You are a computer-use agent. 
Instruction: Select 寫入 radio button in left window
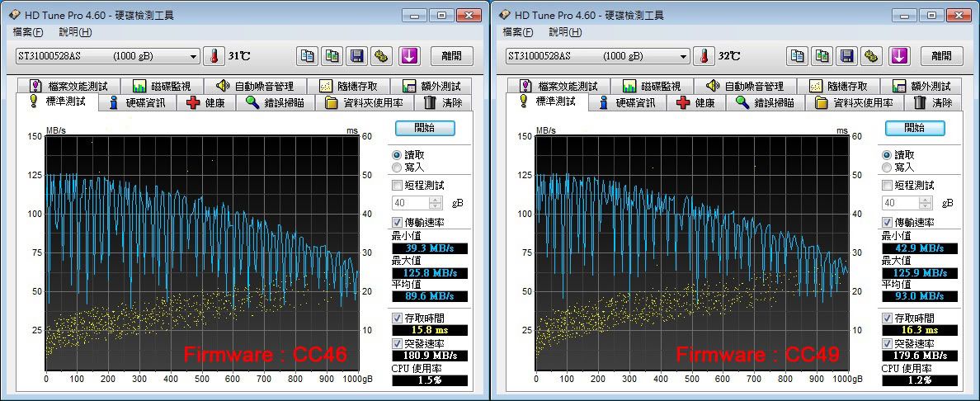396,167
